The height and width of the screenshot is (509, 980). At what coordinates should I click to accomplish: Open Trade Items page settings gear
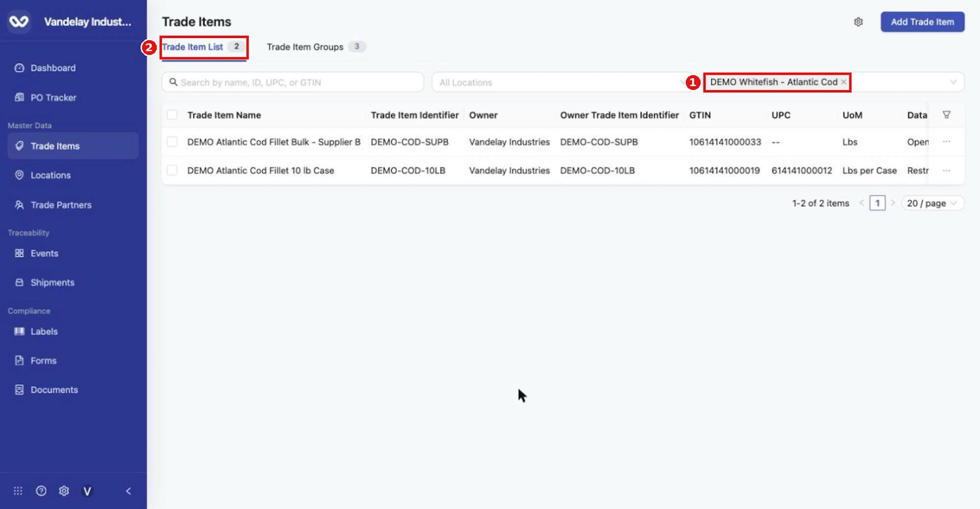(858, 22)
